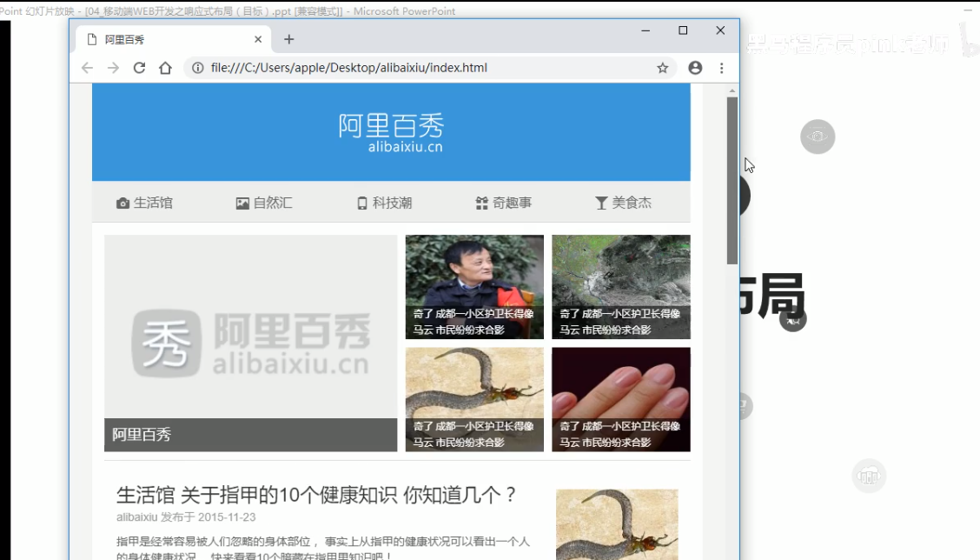Screen dimensions: 980x560
Task: Open the large 阿里百秀 featured image
Action: tap(250, 343)
